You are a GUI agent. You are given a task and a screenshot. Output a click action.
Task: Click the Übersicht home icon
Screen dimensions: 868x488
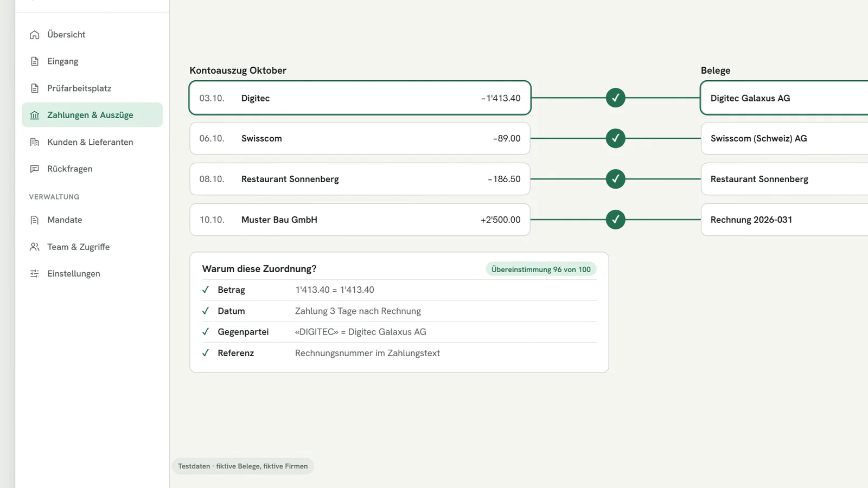click(x=35, y=35)
